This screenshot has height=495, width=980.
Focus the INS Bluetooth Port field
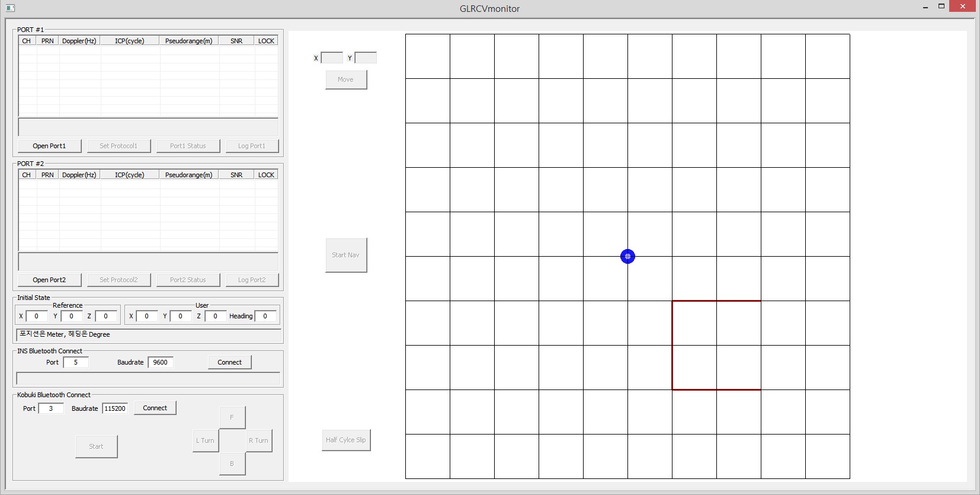tap(76, 362)
